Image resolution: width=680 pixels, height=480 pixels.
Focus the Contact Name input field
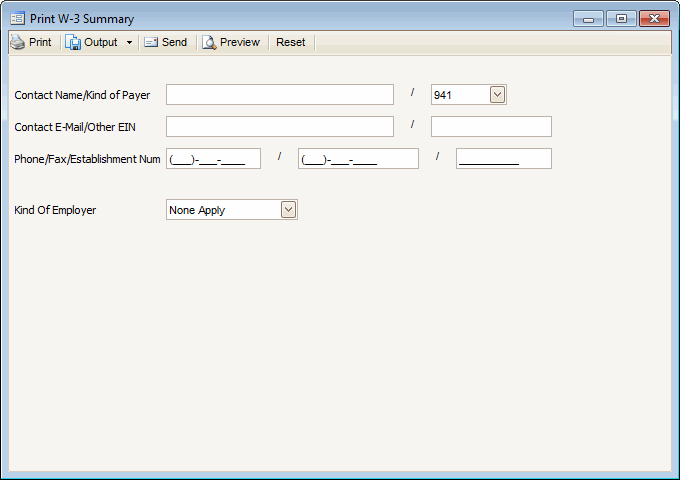[280, 95]
